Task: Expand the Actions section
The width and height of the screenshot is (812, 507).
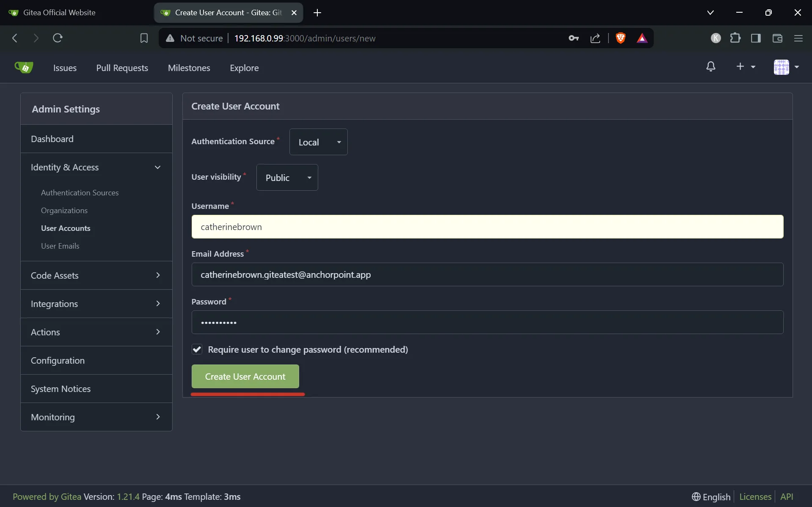Action: (x=96, y=332)
